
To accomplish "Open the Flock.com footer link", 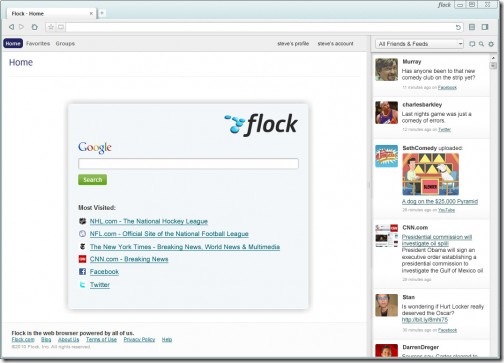I will point(23,339).
